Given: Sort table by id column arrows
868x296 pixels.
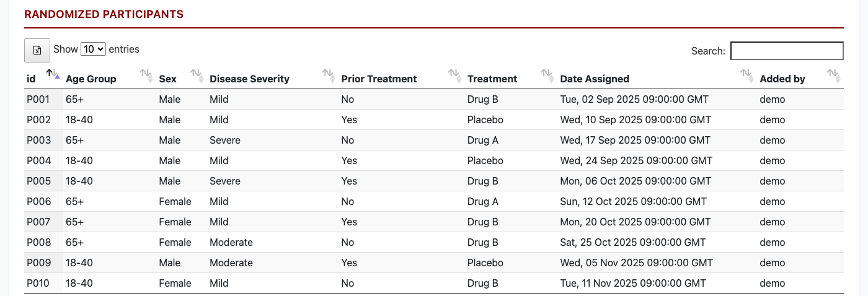Looking at the screenshot, I should coord(53,75).
